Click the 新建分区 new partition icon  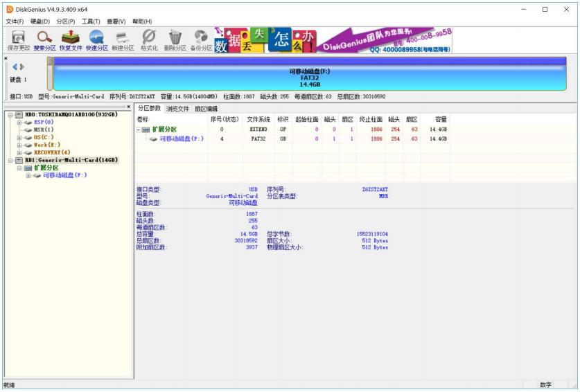pos(123,40)
